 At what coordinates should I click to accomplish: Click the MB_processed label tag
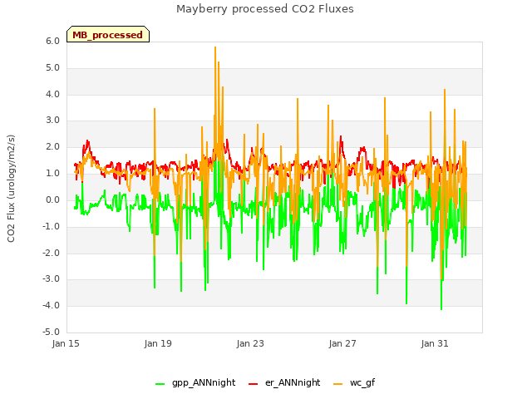tap(108, 34)
